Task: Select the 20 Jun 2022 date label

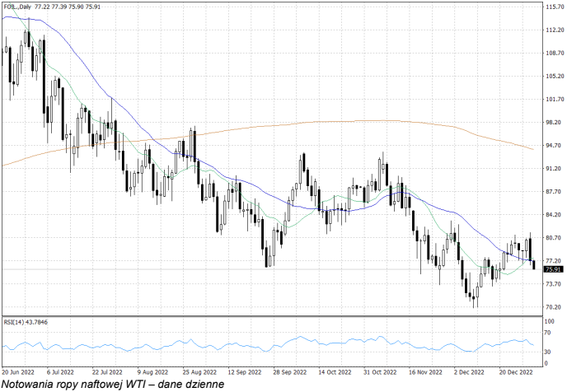Action: point(17,371)
